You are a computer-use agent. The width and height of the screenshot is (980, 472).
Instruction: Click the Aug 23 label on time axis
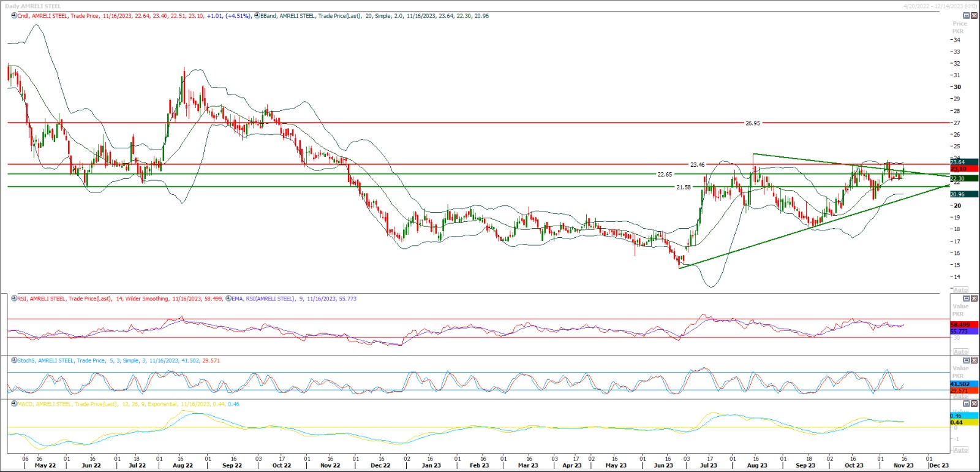click(x=757, y=465)
